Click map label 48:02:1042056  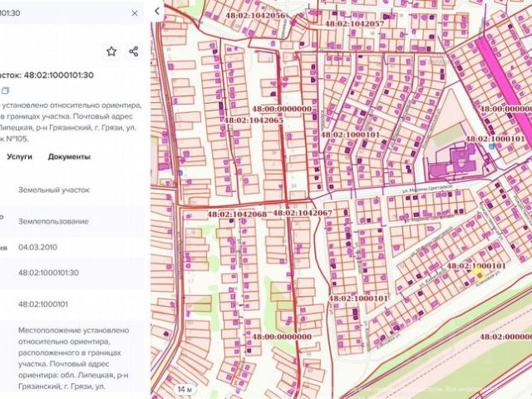(x=256, y=15)
